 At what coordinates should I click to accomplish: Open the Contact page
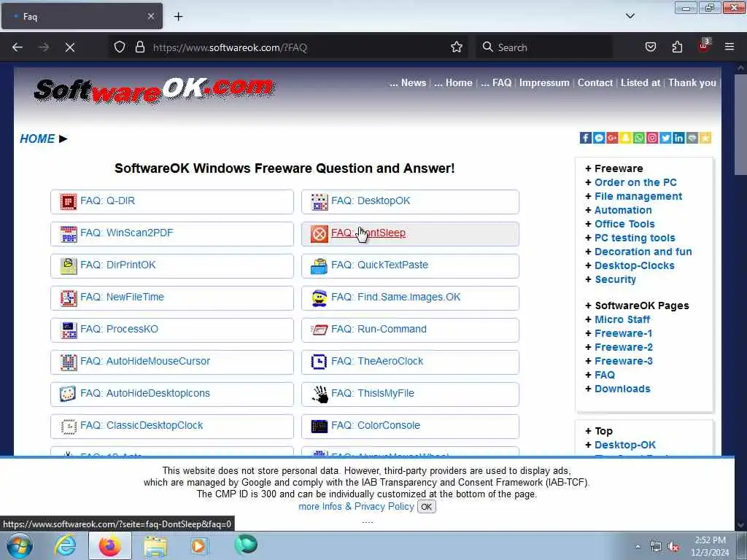[595, 83]
